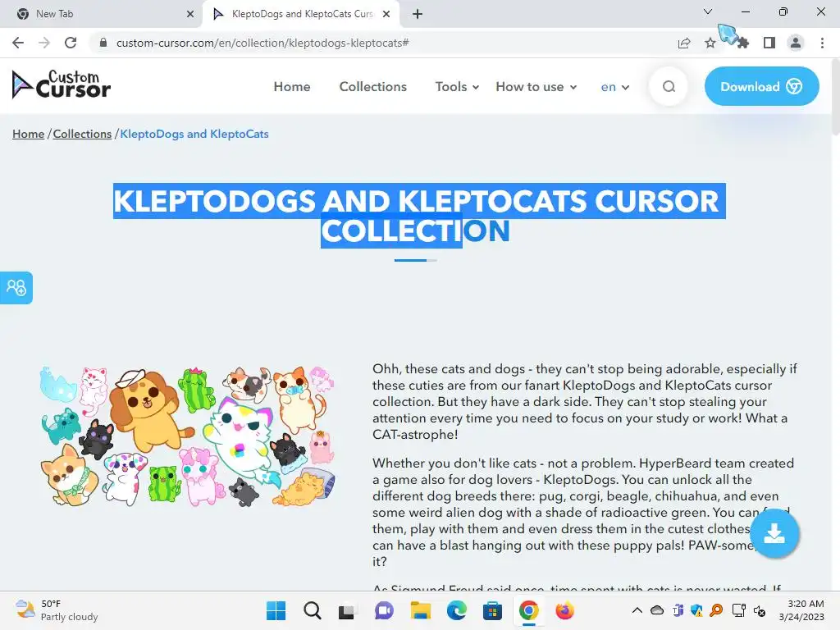Screen dimensions: 840x630
Task: Open the Windows Start menu
Action: pyautogui.click(x=276, y=610)
